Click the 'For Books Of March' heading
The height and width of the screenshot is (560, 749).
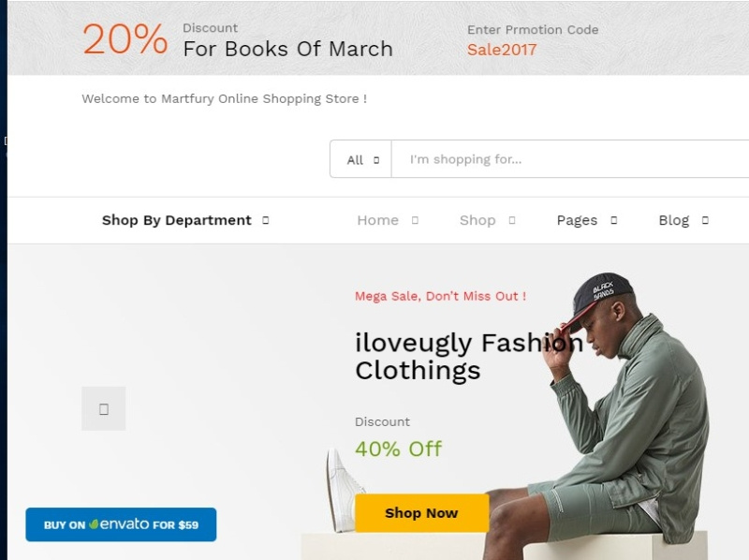[x=287, y=50]
